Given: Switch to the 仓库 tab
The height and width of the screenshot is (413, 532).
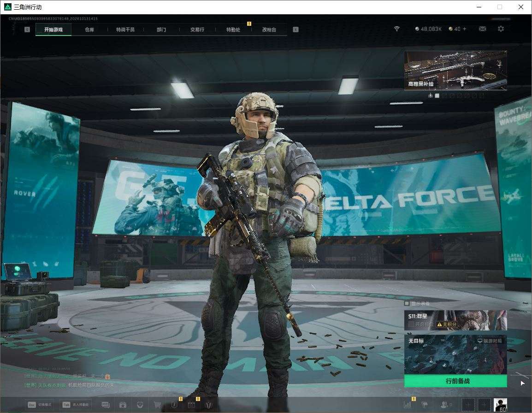Looking at the screenshot, I should coord(89,29).
